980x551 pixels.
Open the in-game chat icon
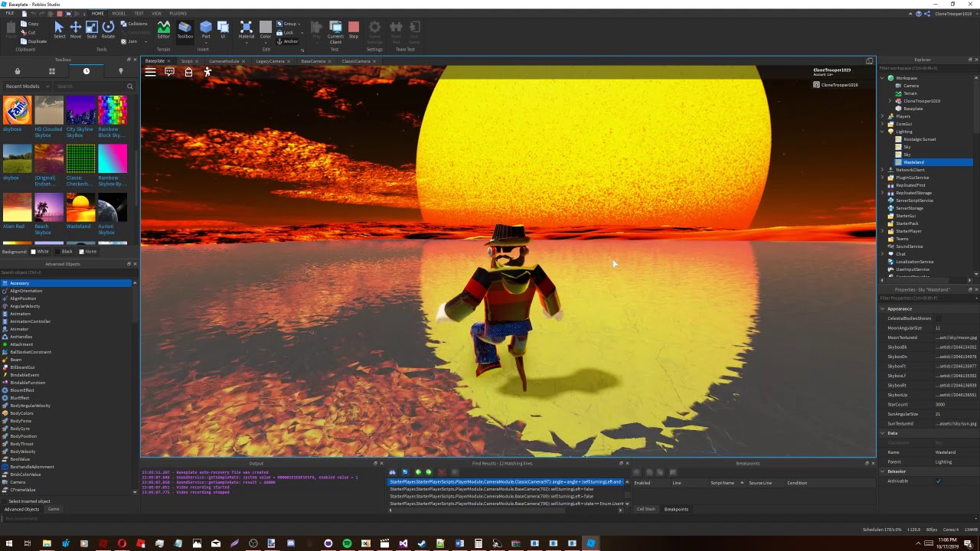(169, 72)
